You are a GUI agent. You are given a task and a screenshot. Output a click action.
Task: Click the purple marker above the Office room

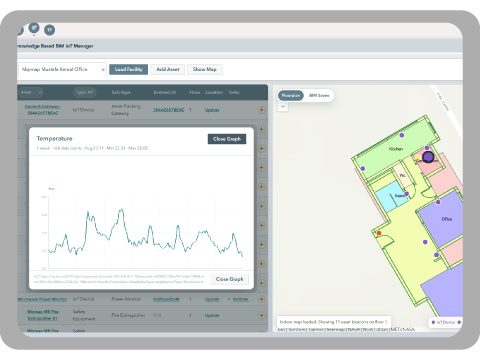click(x=438, y=202)
